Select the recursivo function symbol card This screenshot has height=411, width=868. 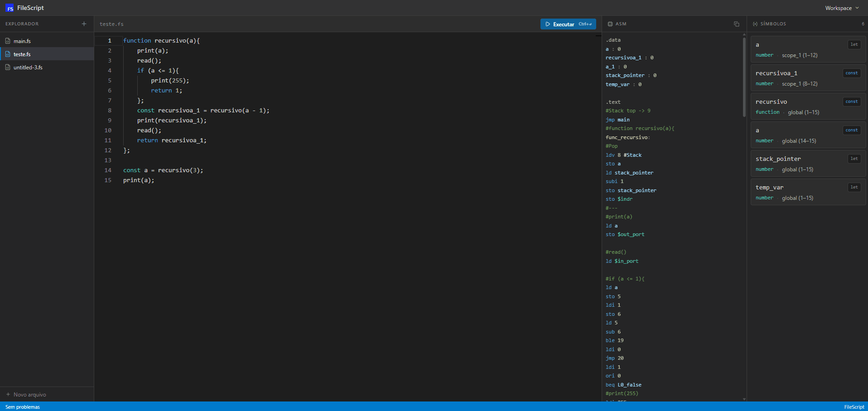click(808, 106)
